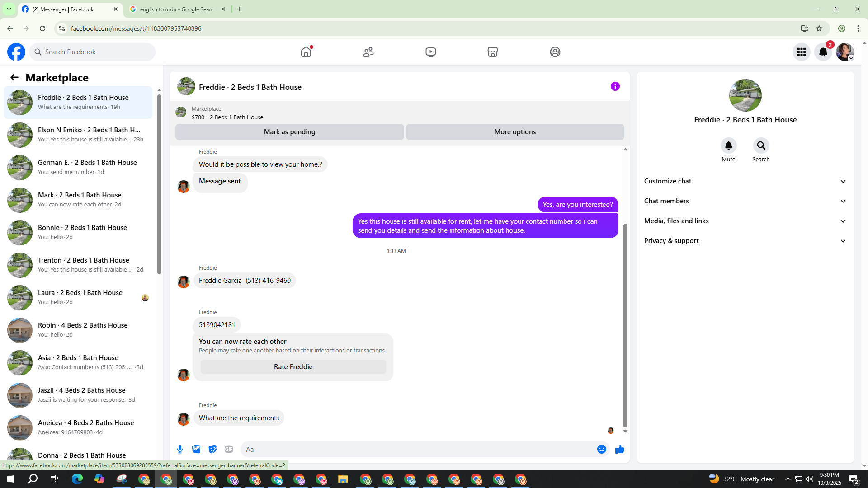The height and width of the screenshot is (488, 868).
Task: Open Aneicea 4 Beds 2 Baths House chat
Action: pyautogui.click(x=78, y=427)
